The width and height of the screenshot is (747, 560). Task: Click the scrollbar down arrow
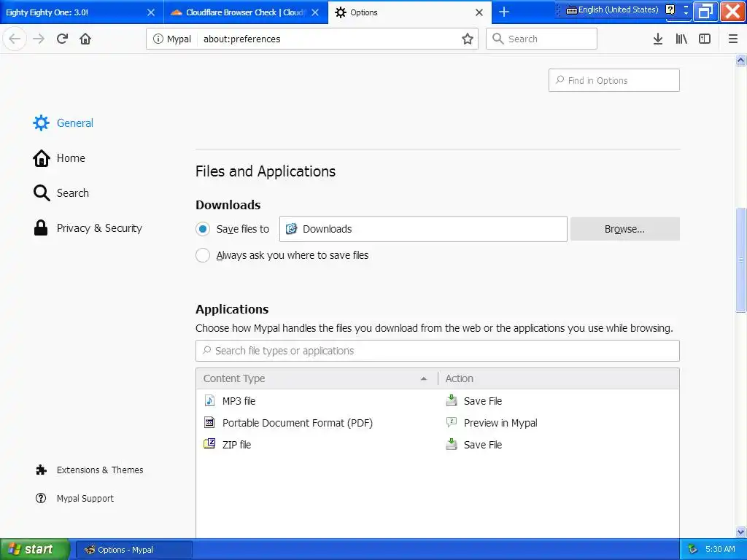(740, 532)
